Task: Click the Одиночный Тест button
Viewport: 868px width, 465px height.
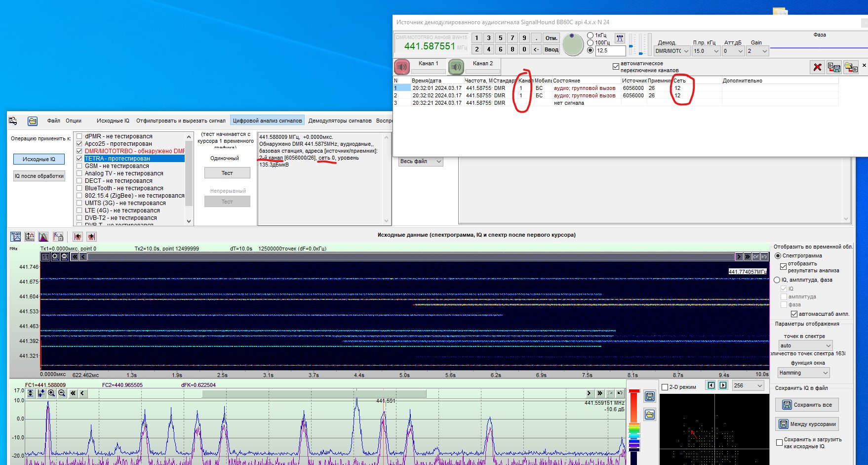Action: (227, 173)
